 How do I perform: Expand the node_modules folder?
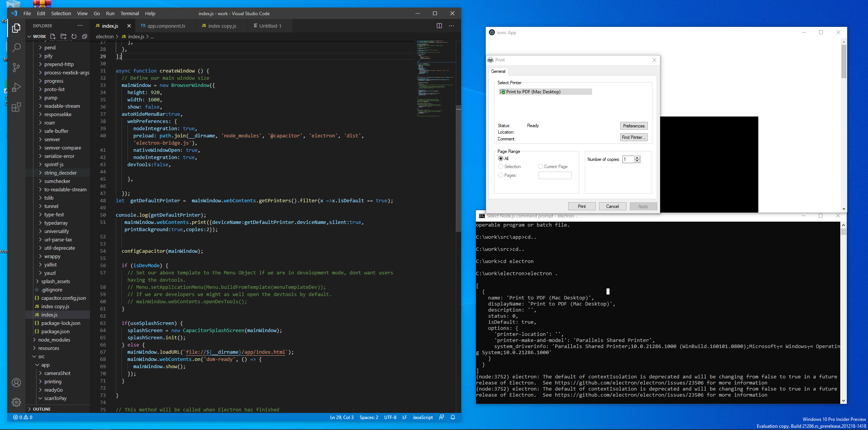coord(54,340)
